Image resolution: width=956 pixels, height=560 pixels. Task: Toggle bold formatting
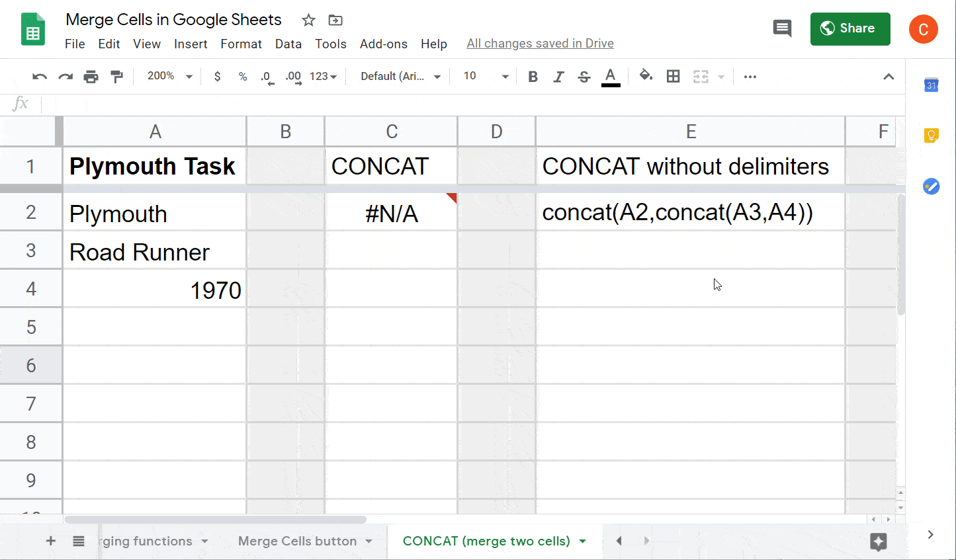533,76
